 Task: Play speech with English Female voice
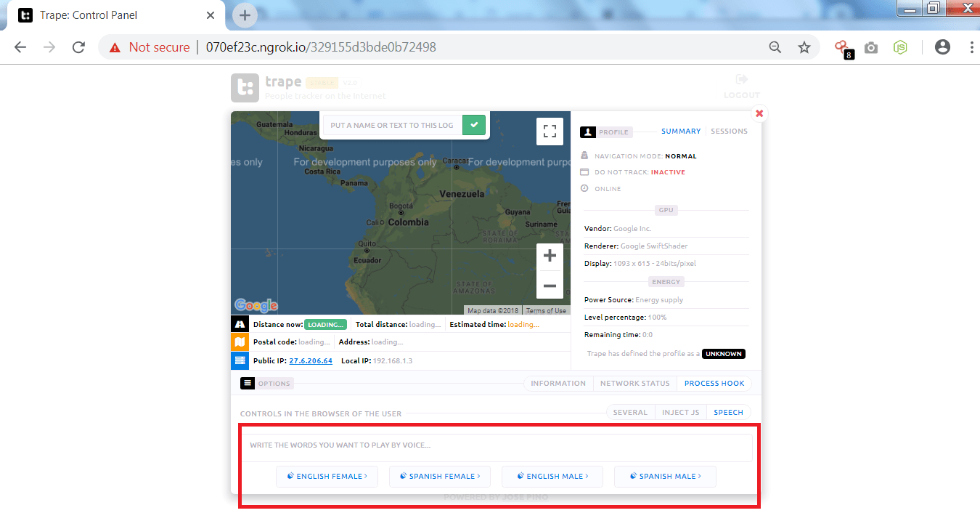click(x=327, y=477)
